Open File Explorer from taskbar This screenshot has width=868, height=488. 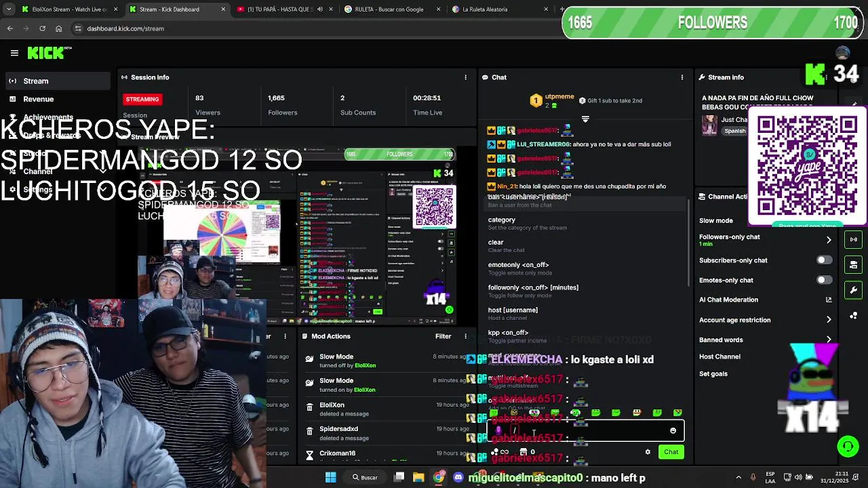point(418,477)
